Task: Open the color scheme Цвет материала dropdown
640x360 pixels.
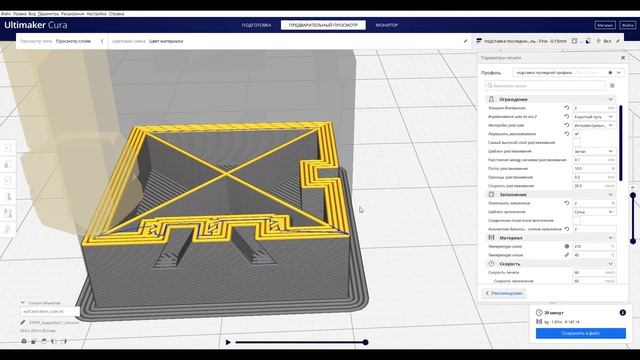Action: point(166,41)
